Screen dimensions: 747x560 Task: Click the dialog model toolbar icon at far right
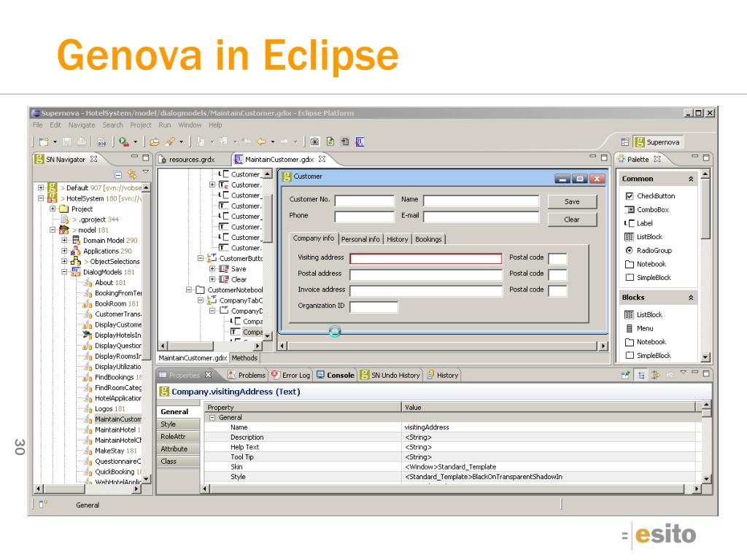(360, 141)
